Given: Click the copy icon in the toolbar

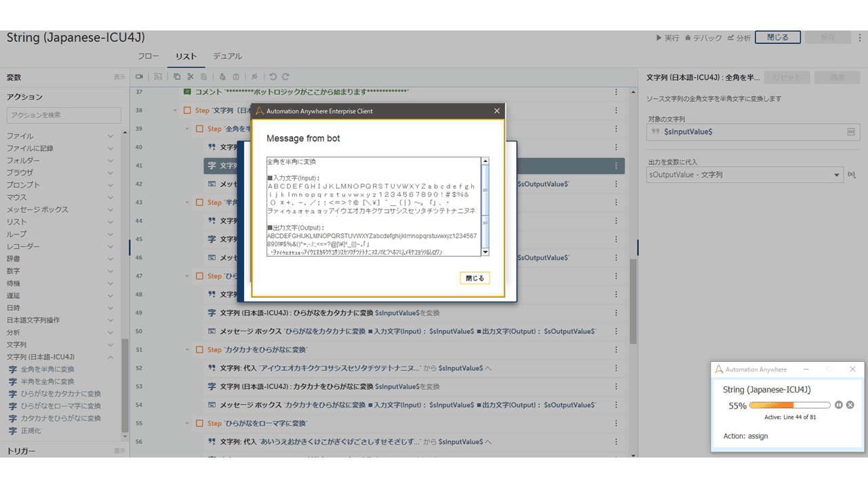Looking at the screenshot, I should point(177,77).
